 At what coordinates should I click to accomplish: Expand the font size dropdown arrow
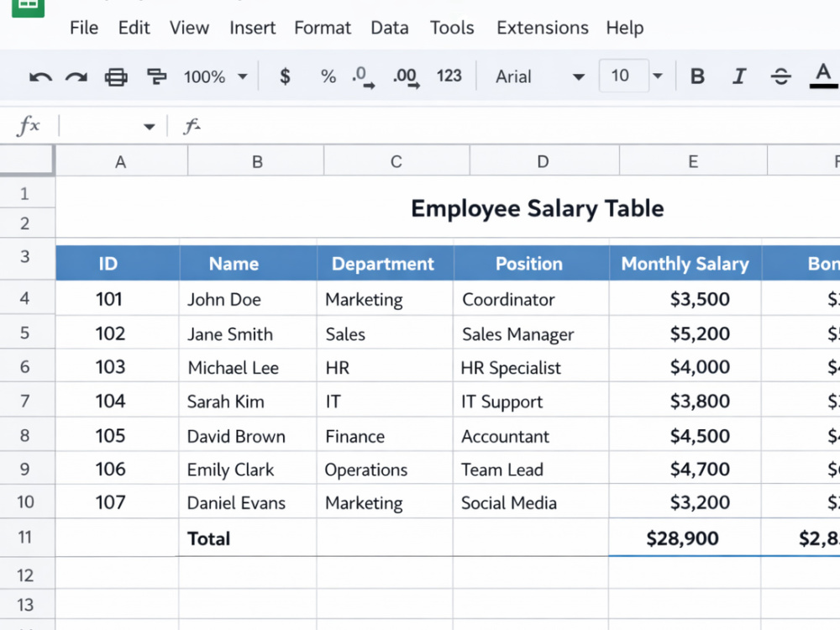coord(658,76)
